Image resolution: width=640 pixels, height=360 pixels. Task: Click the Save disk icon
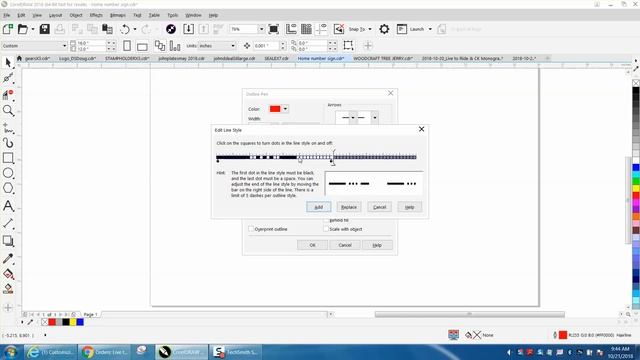point(44,29)
